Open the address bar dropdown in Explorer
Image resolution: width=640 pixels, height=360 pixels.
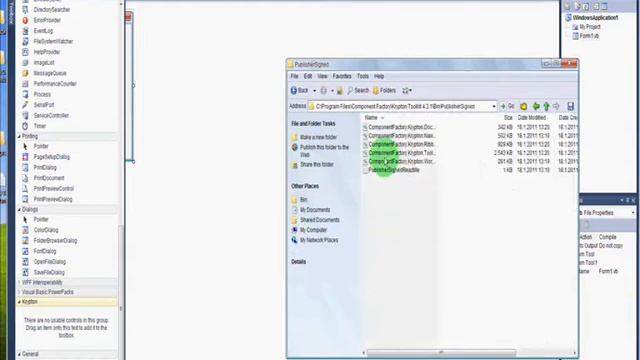pyautogui.click(x=493, y=107)
